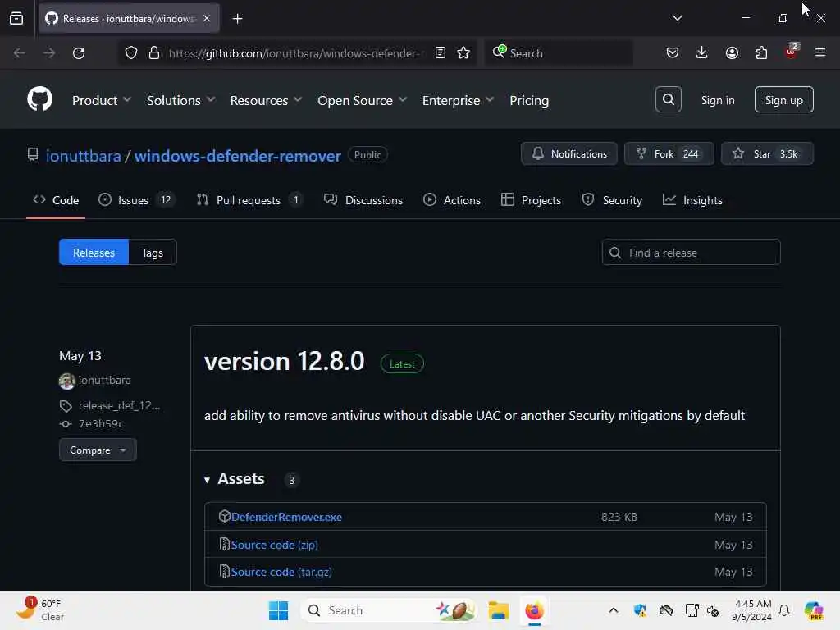
Task: Download Source code (zip) link
Action: [274, 545]
